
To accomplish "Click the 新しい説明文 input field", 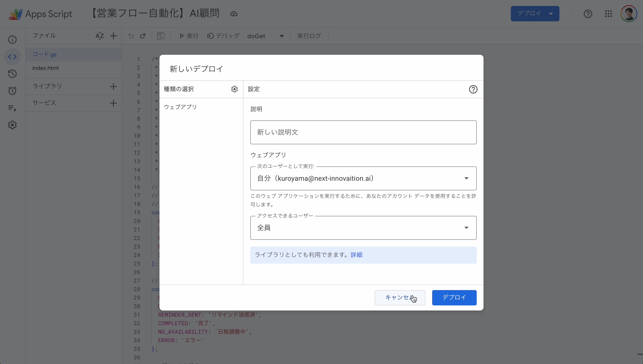I will (x=363, y=132).
